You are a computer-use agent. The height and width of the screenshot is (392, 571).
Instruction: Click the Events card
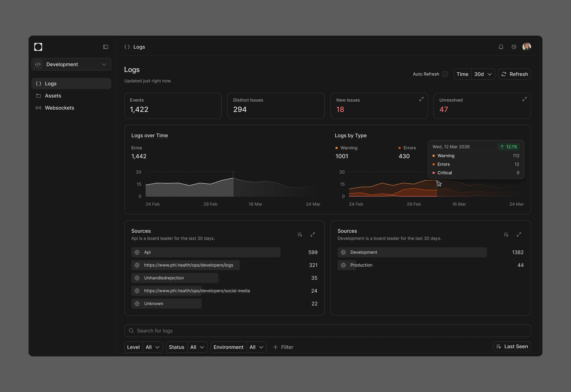tap(173, 106)
